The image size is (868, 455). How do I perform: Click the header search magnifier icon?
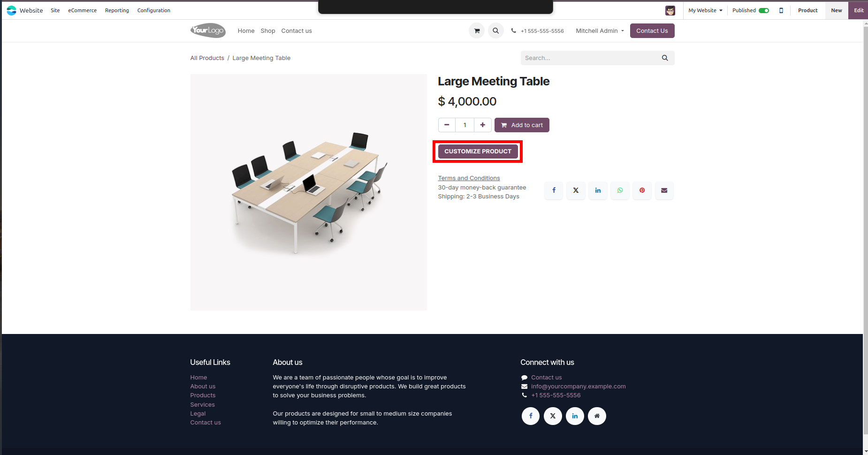pyautogui.click(x=495, y=31)
